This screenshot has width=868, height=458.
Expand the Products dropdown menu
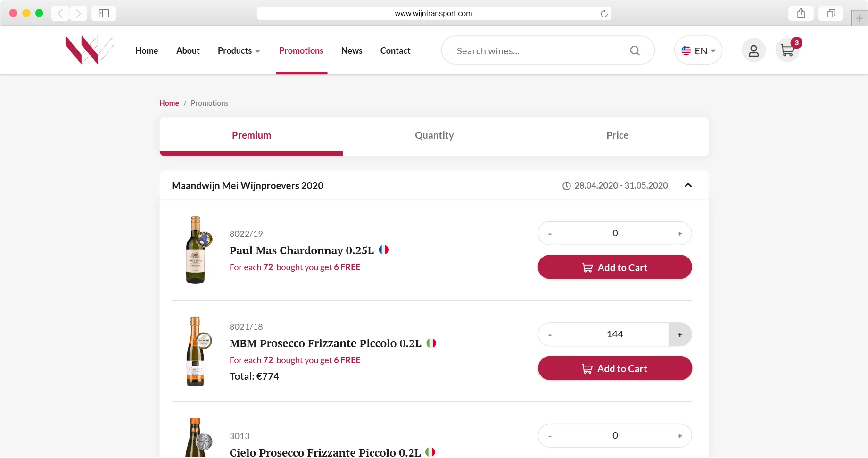pos(239,50)
